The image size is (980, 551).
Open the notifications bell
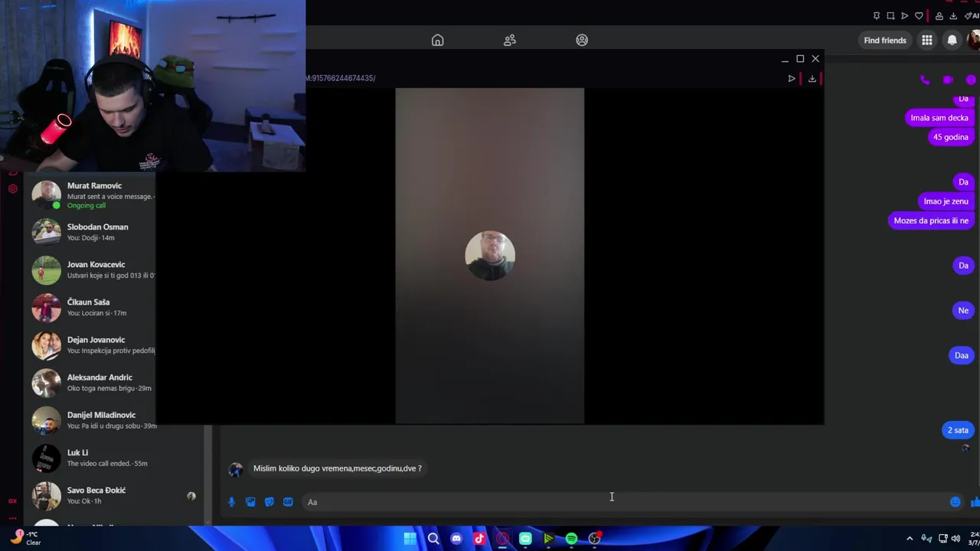pos(952,41)
